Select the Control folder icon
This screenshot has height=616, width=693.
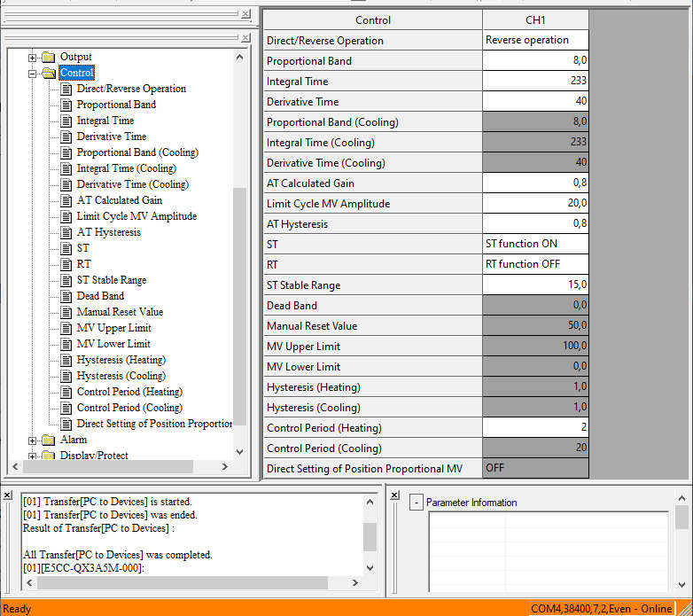pos(49,73)
